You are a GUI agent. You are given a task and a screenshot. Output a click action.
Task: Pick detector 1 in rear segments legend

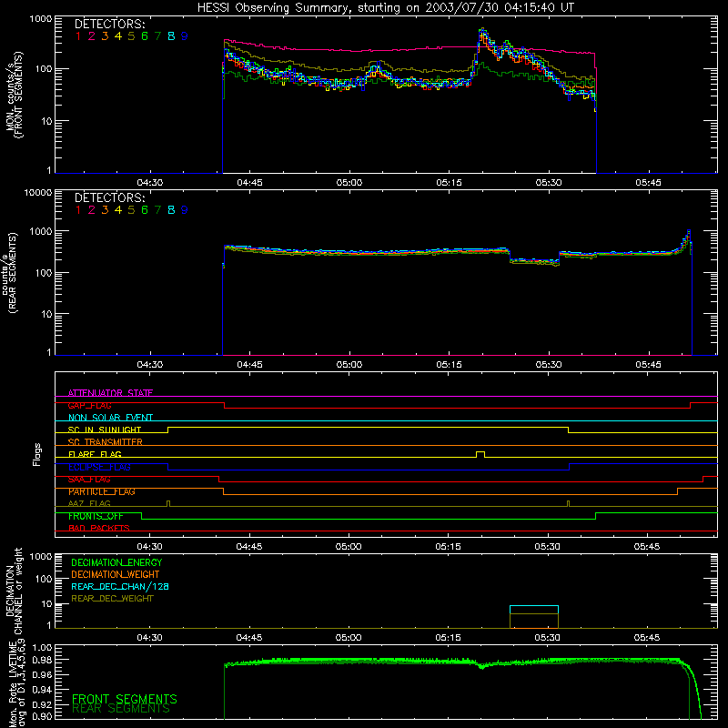(78, 210)
